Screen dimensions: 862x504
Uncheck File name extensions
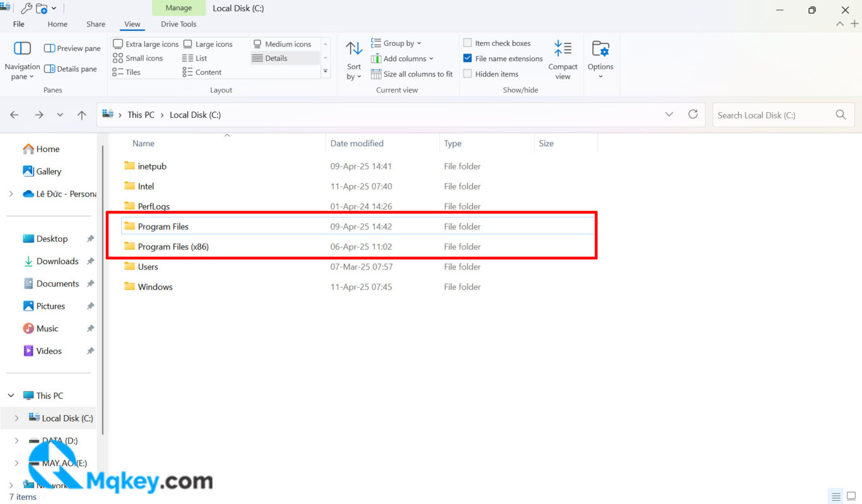tap(467, 58)
